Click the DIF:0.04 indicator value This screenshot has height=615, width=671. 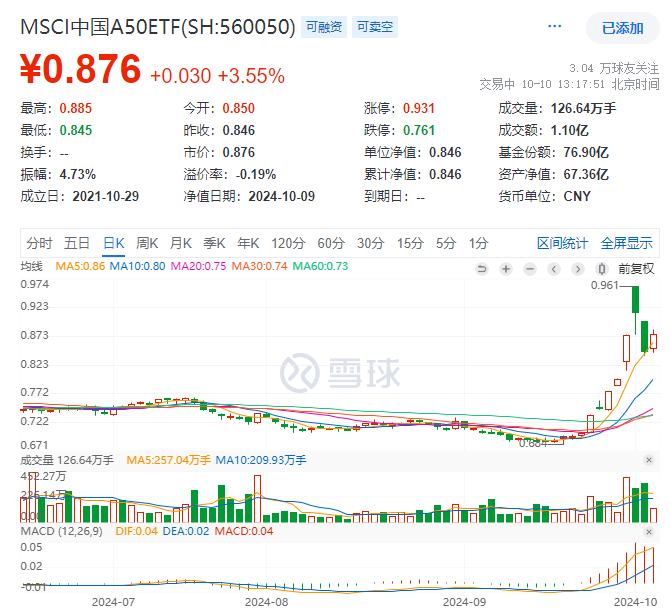click(x=137, y=532)
